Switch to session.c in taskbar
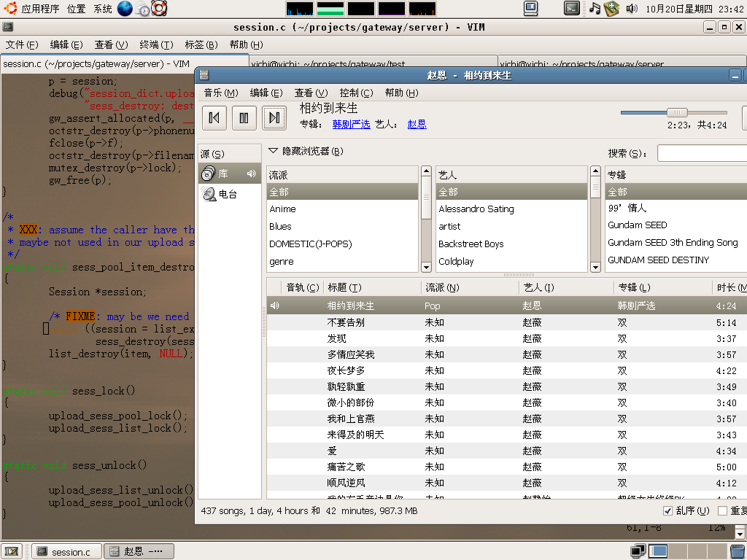 pyautogui.click(x=66, y=551)
